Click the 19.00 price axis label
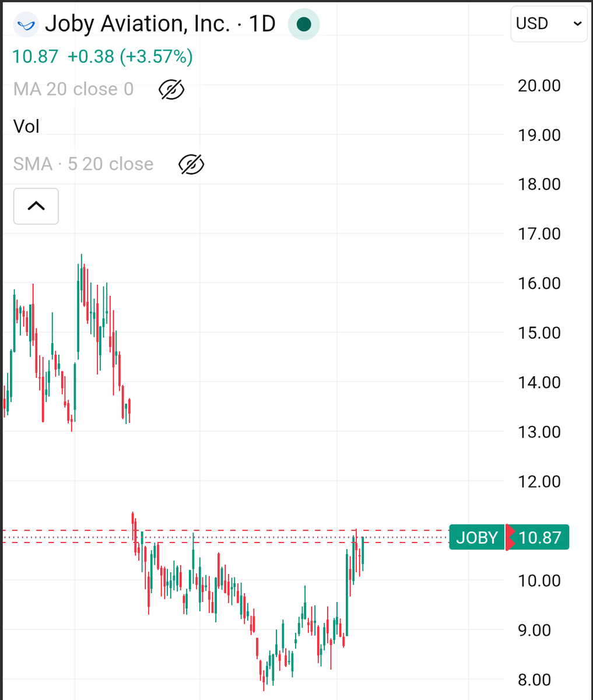The image size is (593, 700). [x=539, y=135]
